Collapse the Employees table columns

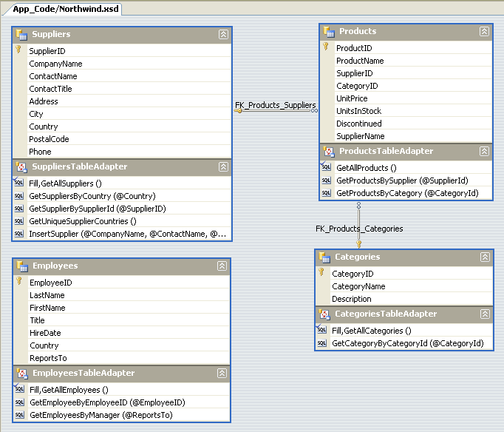(222, 266)
